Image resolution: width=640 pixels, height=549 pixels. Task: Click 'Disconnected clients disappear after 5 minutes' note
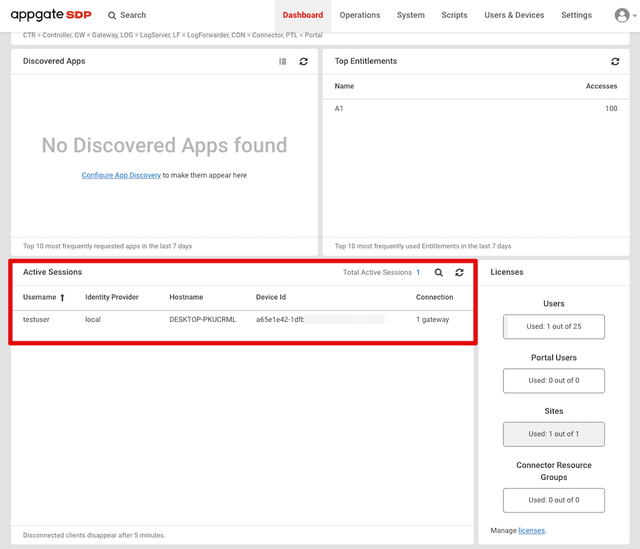pyautogui.click(x=94, y=535)
